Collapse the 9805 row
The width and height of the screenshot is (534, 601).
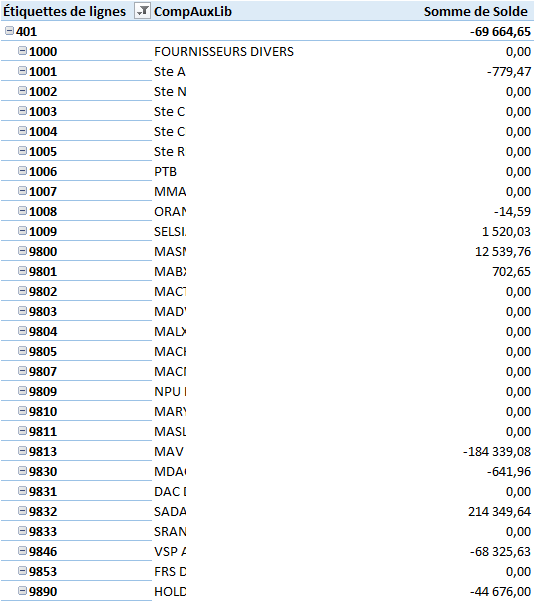tap(23, 350)
